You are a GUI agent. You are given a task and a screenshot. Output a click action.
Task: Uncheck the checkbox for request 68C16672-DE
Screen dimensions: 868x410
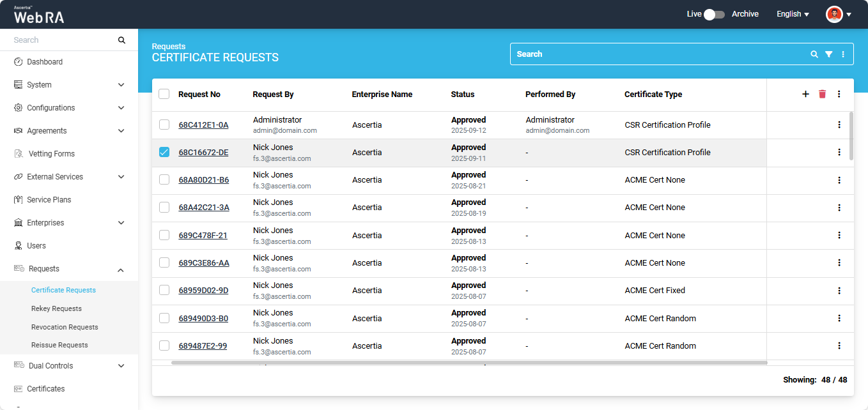click(164, 152)
